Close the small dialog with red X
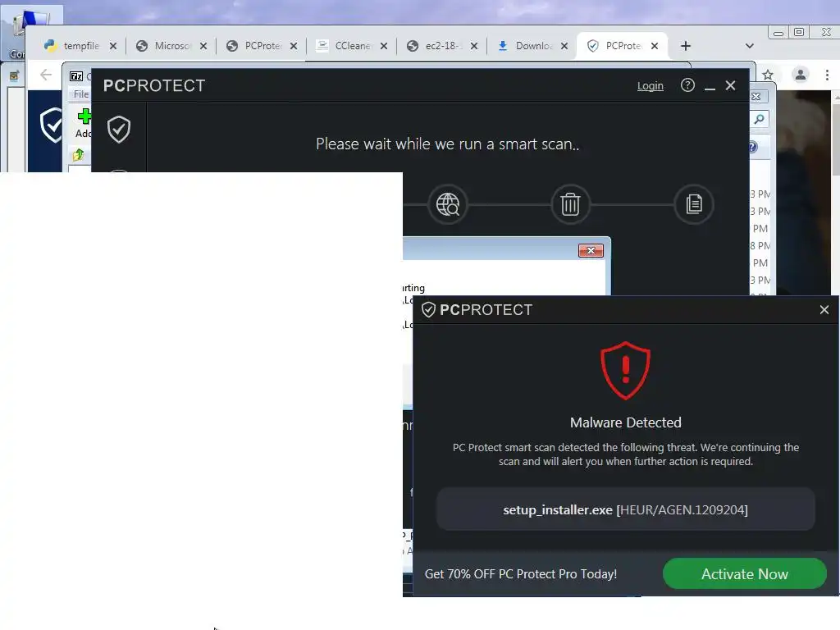Screen dimensions: 840x630 click(x=591, y=250)
